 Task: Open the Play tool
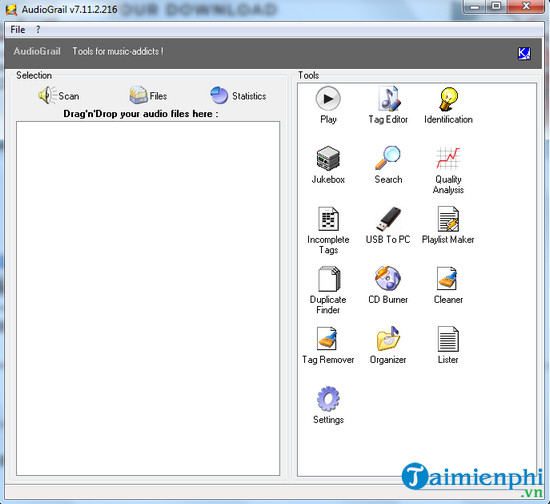pos(328,105)
